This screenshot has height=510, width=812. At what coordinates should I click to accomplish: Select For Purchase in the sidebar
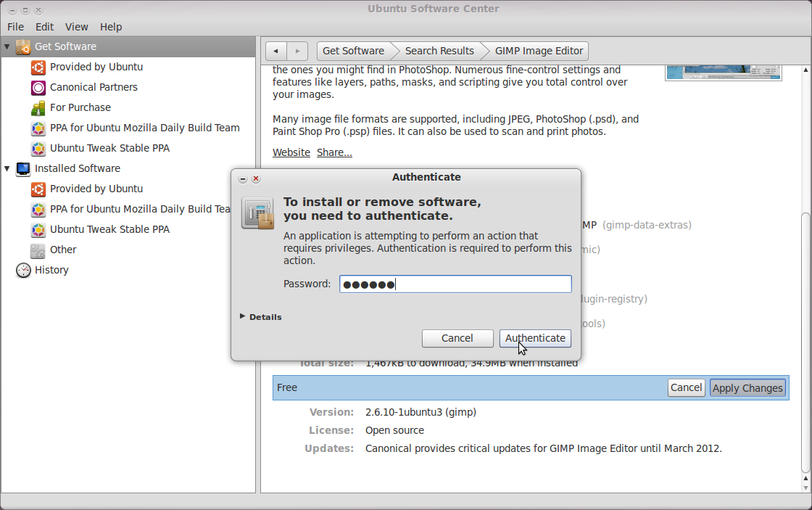[80, 107]
